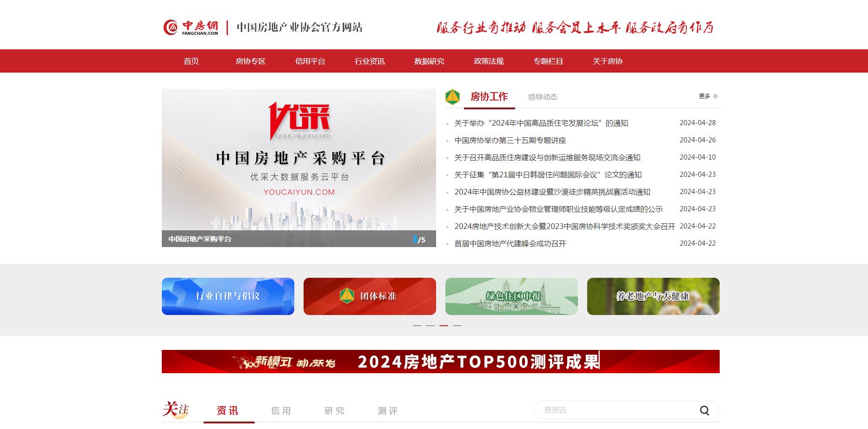Screen dimensions: 868x429
Task: Switch to the 房协工作 tab
Action: [489, 97]
